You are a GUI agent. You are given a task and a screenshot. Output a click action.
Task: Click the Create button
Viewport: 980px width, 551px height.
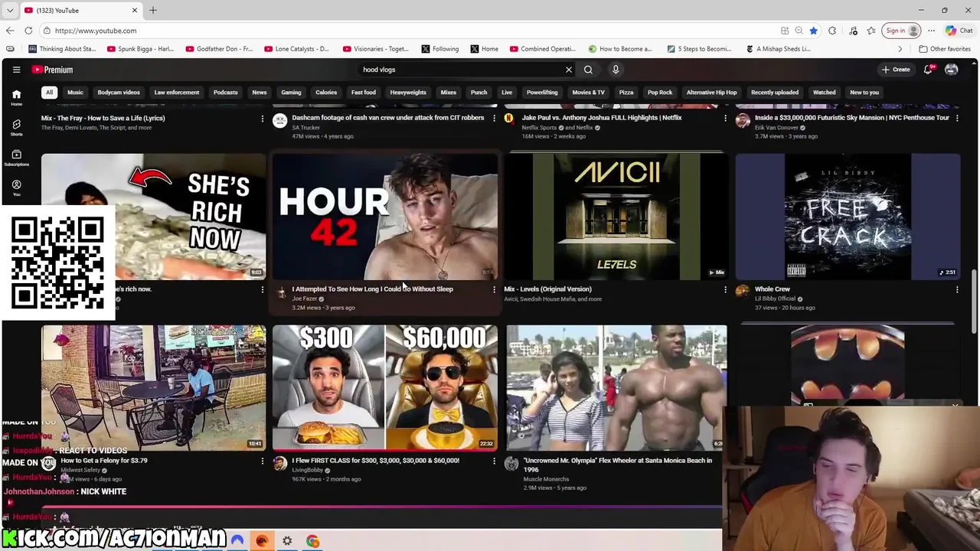pyautogui.click(x=896, y=70)
